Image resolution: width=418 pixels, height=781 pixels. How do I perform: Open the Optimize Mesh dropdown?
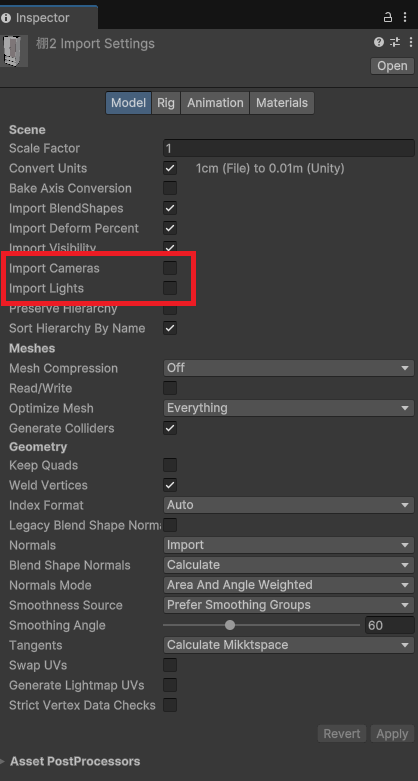pos(288,408)
